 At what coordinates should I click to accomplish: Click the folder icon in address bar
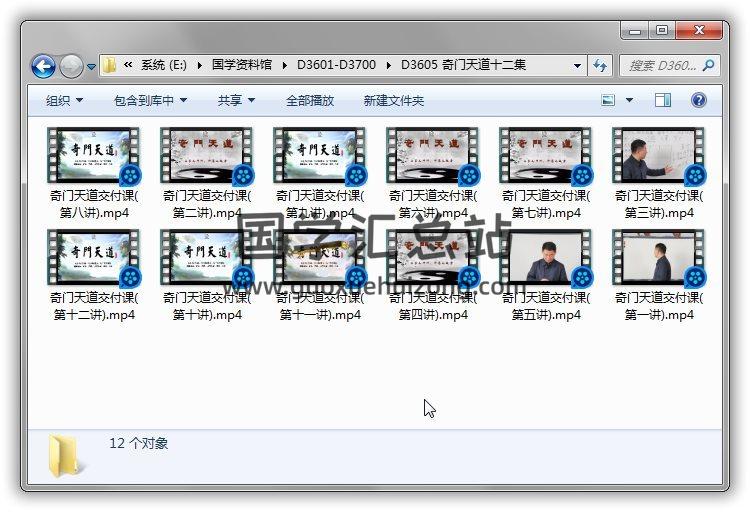pyautogui.click(x=110, y=65)
